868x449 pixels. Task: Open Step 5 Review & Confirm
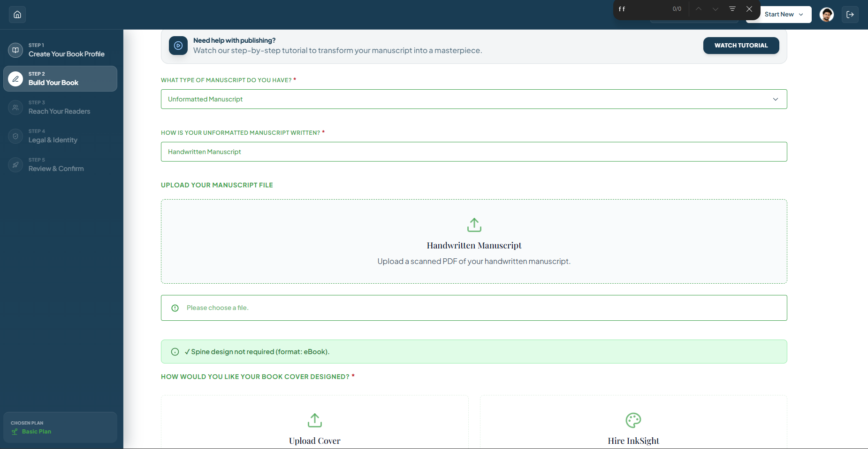(60, 164)
